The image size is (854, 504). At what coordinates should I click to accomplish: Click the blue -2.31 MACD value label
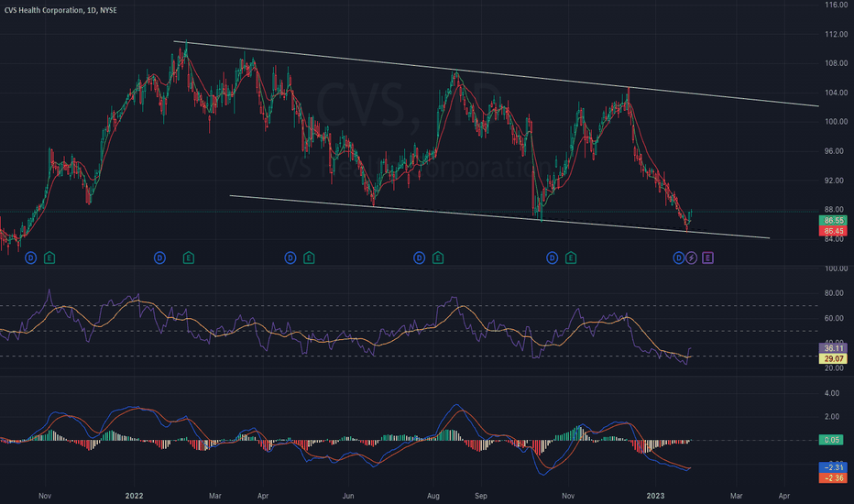tap(833, 467)
